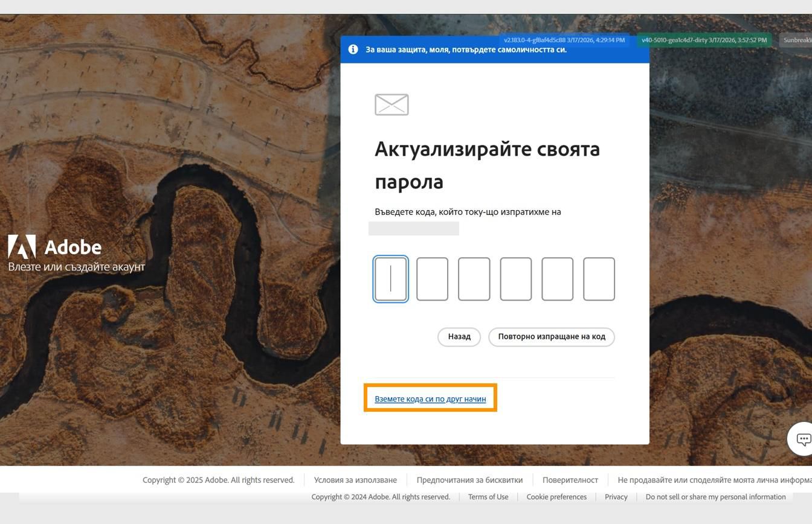Click the "Sunbreak" badge in the corner

click(x=796, y=40)
